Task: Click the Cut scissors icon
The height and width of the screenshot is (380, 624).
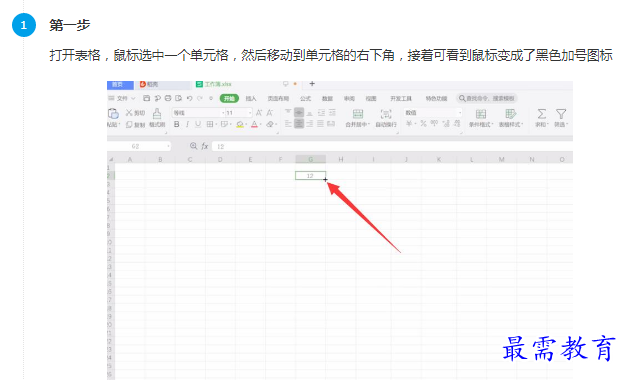Action: point(129,113)
